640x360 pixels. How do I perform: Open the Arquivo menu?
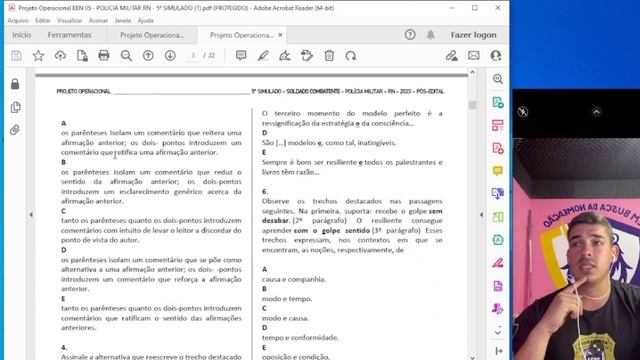[18, 20]
